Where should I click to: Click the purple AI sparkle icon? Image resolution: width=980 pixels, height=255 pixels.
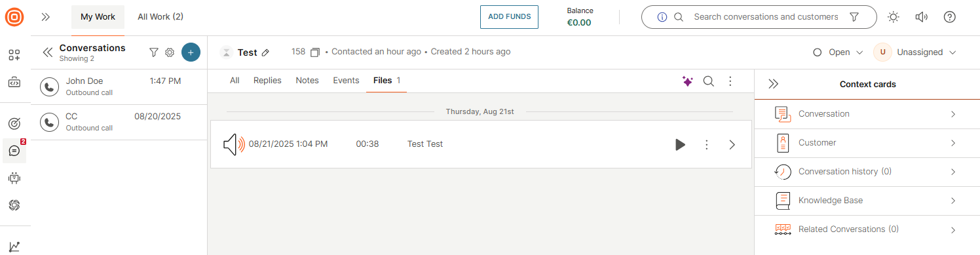point(687,81)
